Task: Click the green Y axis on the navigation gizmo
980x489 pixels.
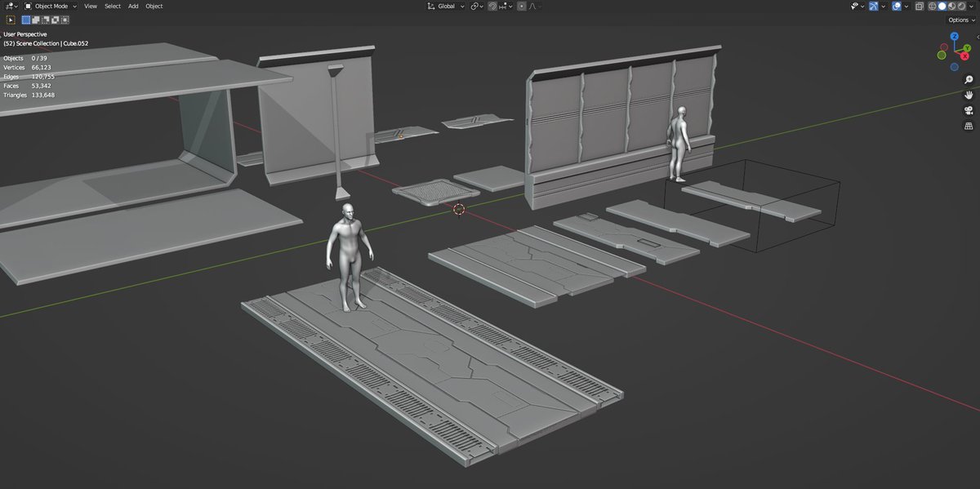Action: click(x=968, y=48)
